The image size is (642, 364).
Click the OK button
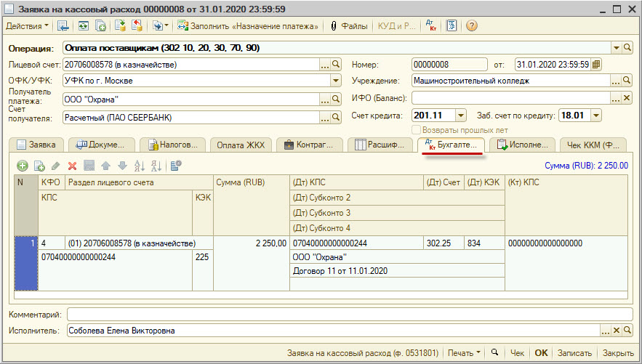tap(541, 353)
